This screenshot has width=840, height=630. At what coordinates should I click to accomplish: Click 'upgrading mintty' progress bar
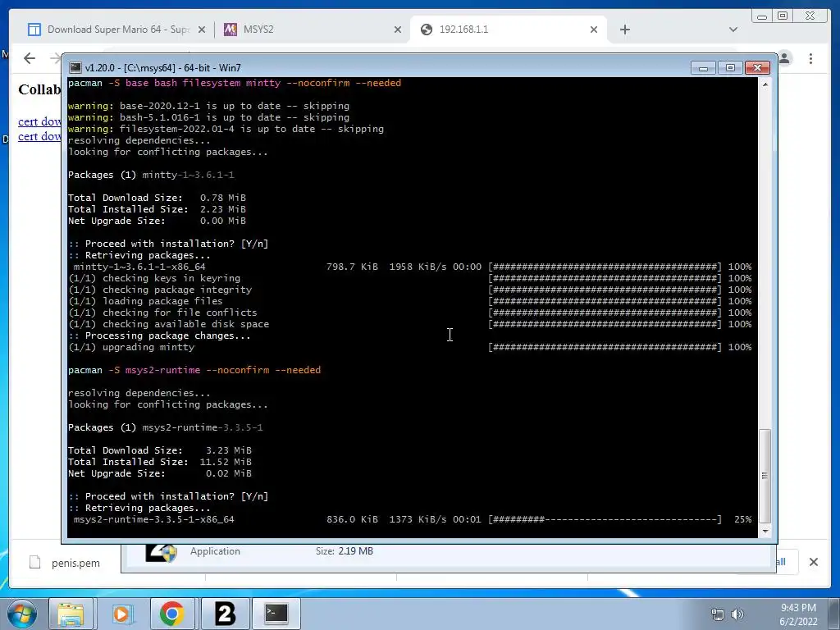point(605,347)
